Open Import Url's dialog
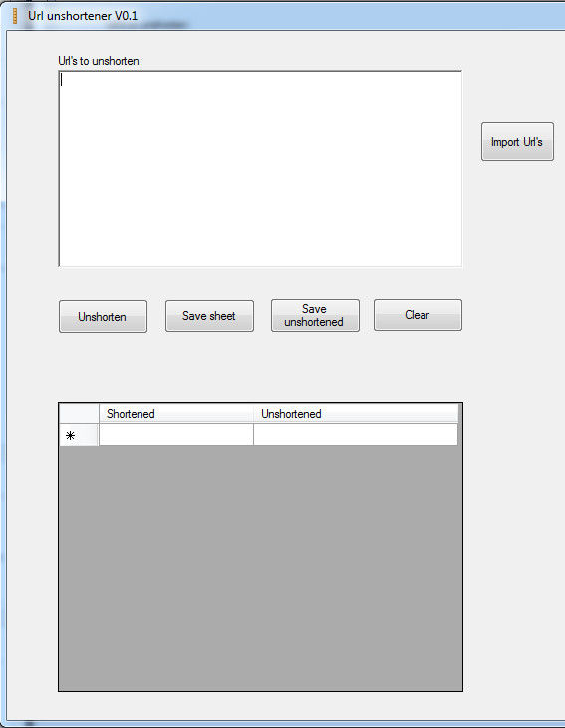The width and height of the screenshot is (565, 728). pyautogui.click(x=517, y=142)
